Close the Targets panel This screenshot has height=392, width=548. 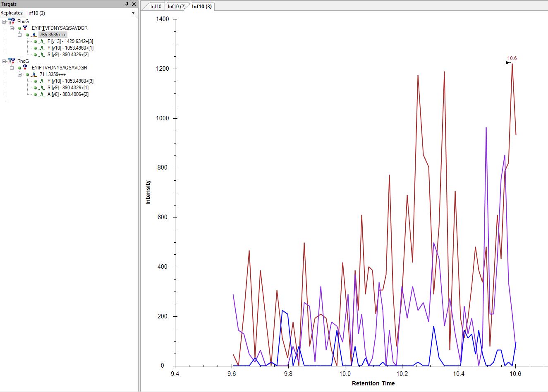(134, 4)
